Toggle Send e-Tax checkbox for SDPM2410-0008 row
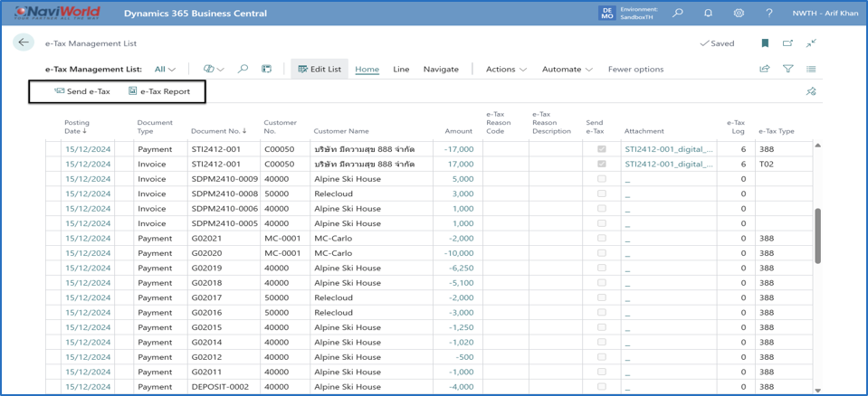Image resolution: width=868 pixels, height=396 pixels. click(601, 193)
